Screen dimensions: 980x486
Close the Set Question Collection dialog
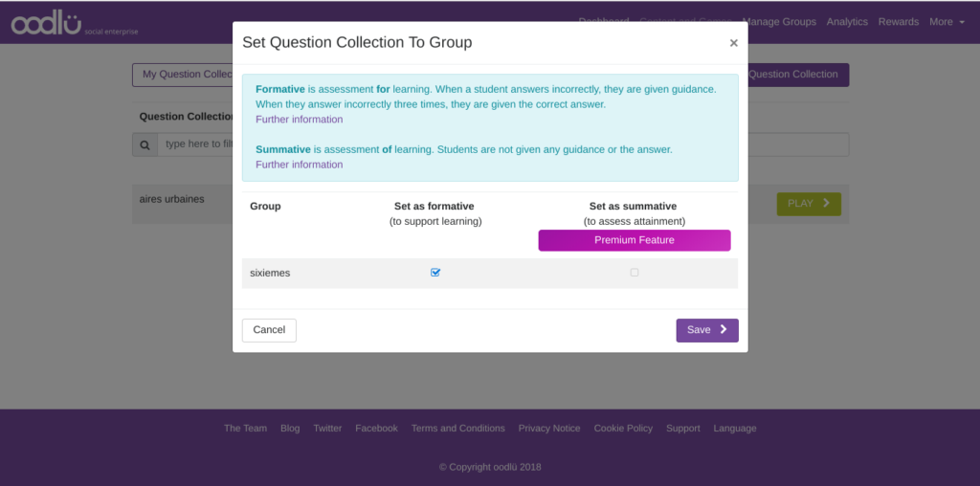[733, 43]
